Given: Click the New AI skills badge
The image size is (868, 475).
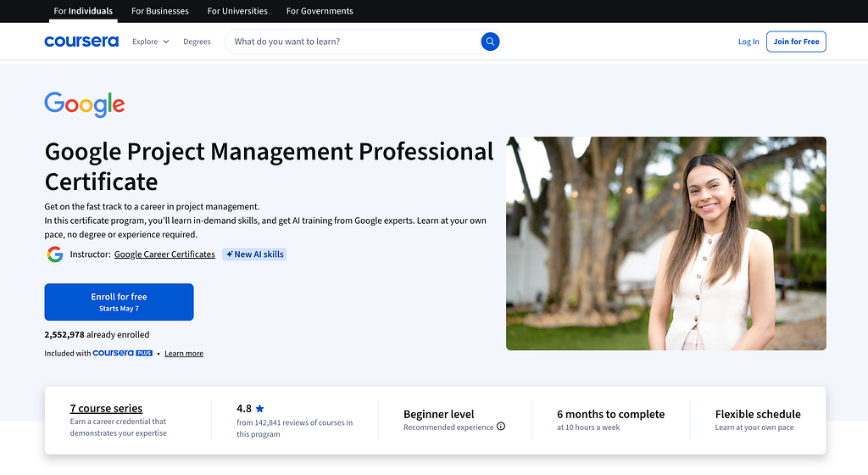Looking at the screenshot, I should point(254,254).
